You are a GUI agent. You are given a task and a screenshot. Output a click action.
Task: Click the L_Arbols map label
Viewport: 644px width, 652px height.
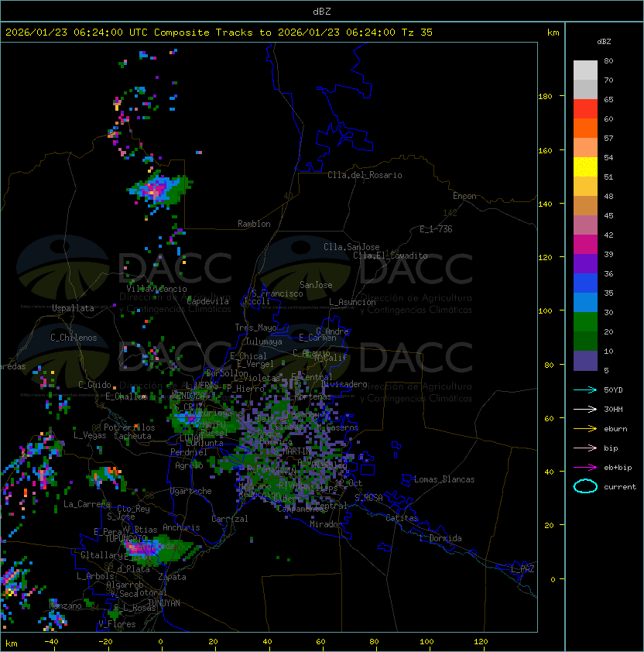point(95,576)
